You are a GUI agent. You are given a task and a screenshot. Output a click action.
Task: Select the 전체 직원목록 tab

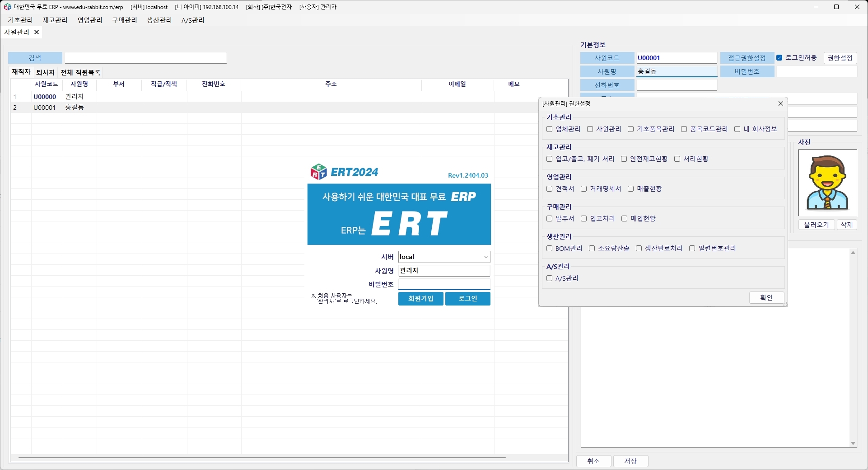pyautogui.click(x=80, y=72)
